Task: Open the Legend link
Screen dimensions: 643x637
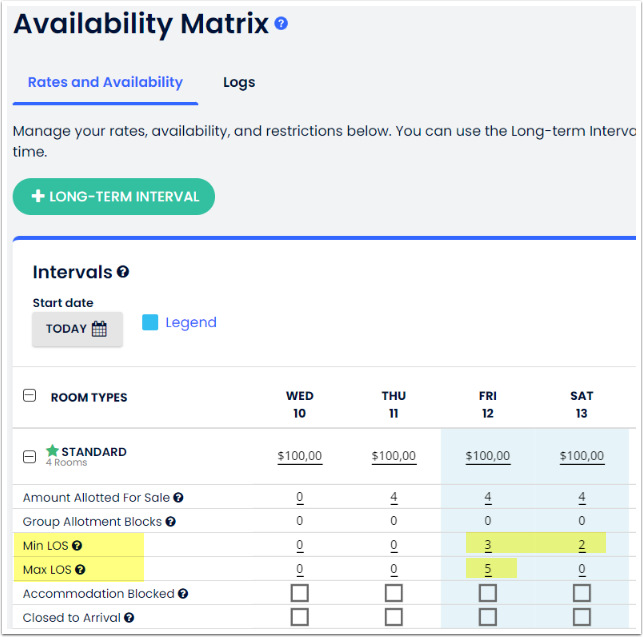Action: click(x=190, y=322)
